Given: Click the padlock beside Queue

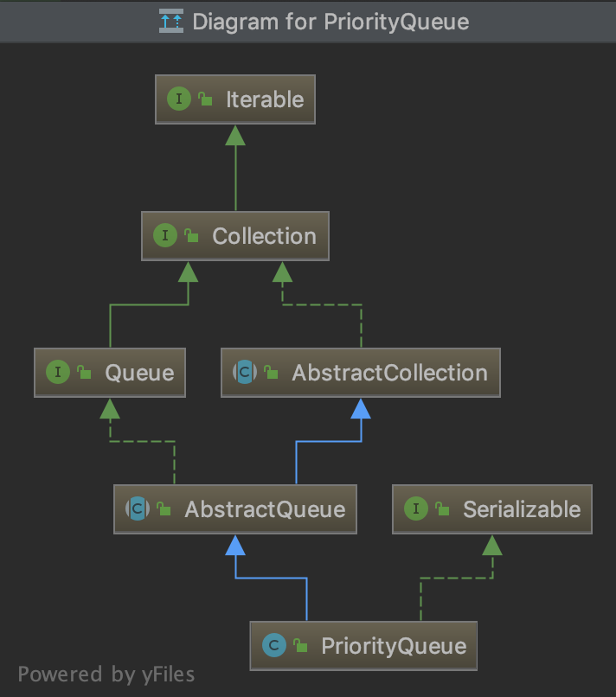Looking at the screenshot, I should tap(82, 372).
